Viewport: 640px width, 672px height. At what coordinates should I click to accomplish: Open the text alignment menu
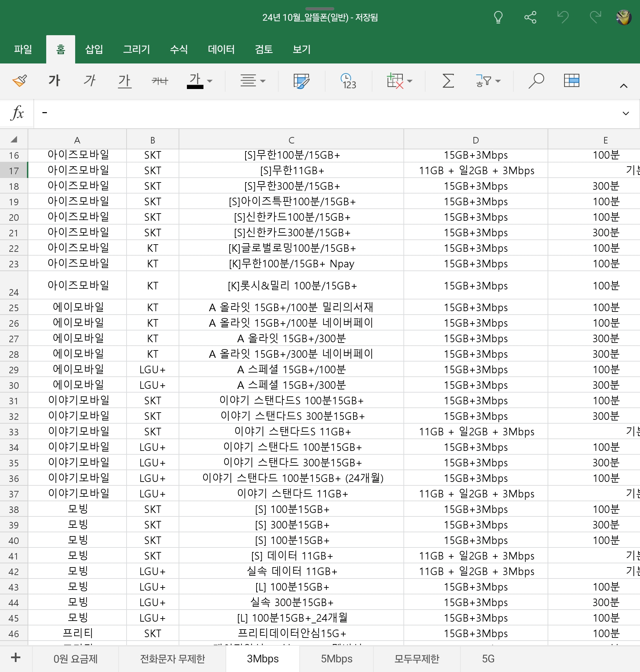[x=248, y=81]
